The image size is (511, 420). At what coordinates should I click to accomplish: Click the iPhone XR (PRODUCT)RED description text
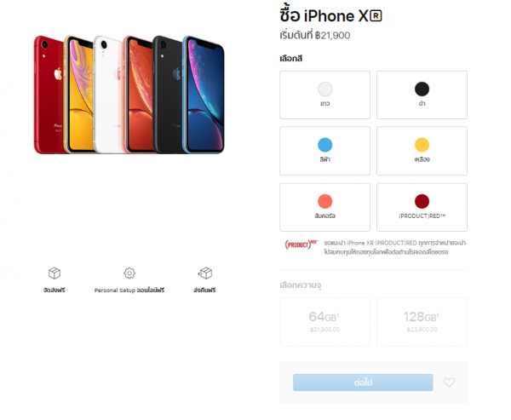tap(394, 248)
